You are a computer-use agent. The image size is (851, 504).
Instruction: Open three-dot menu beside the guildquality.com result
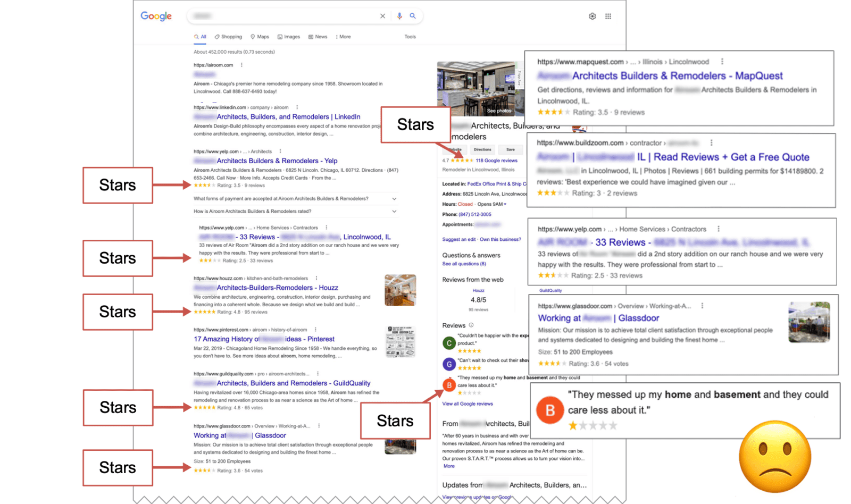[x=318, y=374]
